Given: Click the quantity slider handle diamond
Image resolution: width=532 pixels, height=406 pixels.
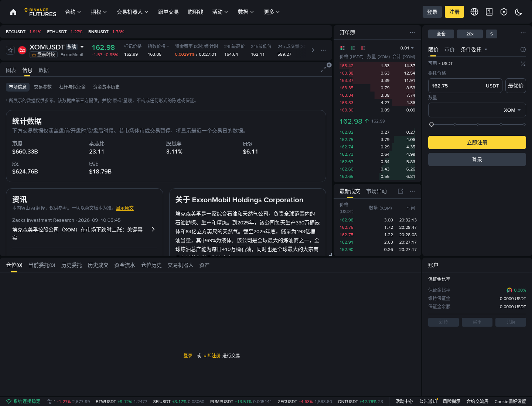Looking at the screenshot, I should click(x=431, y=124).
